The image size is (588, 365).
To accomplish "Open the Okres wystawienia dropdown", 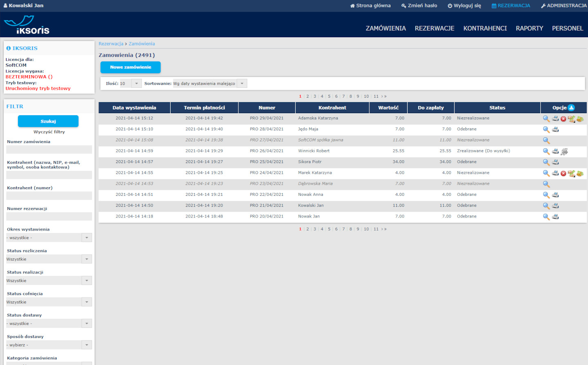I will click(87, 237).
